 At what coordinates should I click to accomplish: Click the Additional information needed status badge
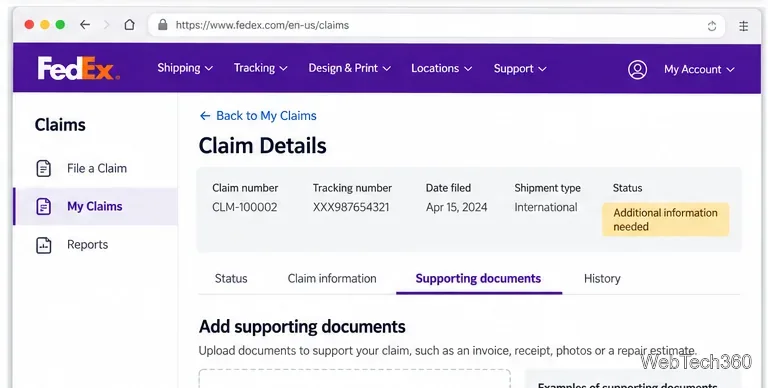[x=665, y=220]
